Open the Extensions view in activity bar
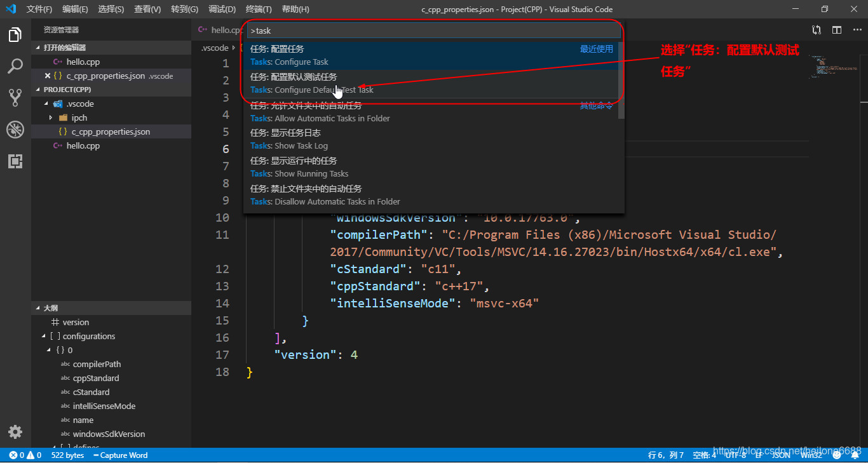868x463 pixels. [x=15, y=161]
